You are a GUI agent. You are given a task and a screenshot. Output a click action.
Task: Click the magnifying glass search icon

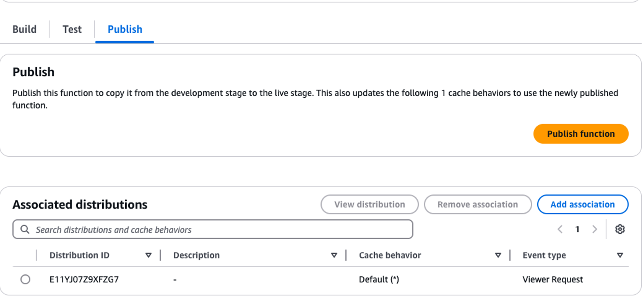(25, 229)
